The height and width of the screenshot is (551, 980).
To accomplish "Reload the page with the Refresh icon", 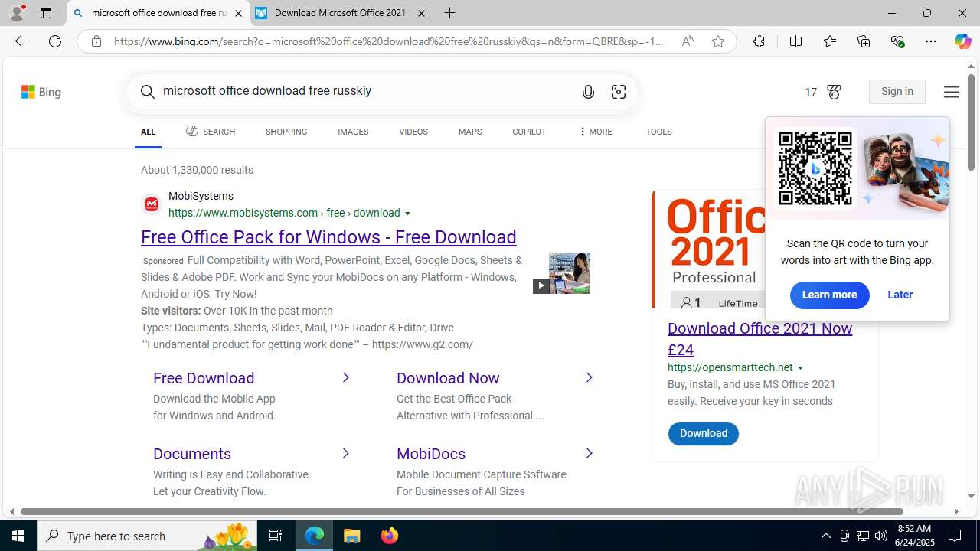I will (55, 41).
